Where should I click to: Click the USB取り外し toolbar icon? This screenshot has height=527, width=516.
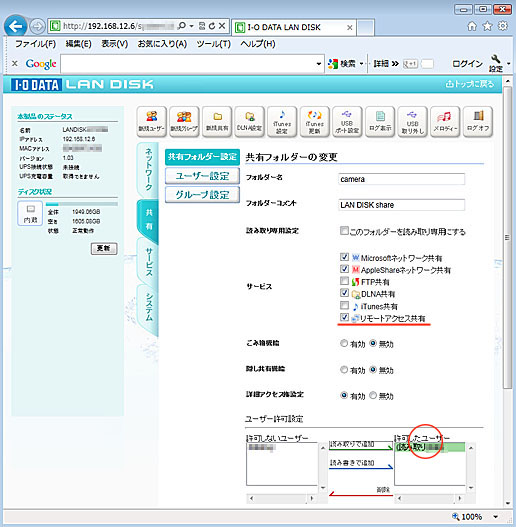(x=412, y=122)
